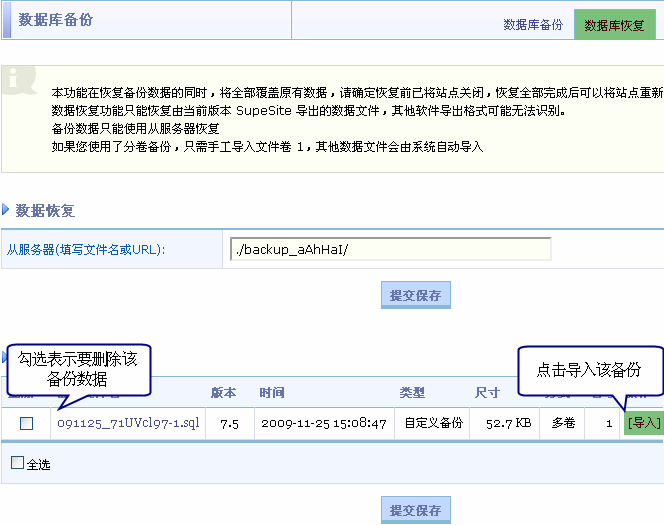Switch to the 数据库备份 tab
664x525 pixels.
click(533, 25)
